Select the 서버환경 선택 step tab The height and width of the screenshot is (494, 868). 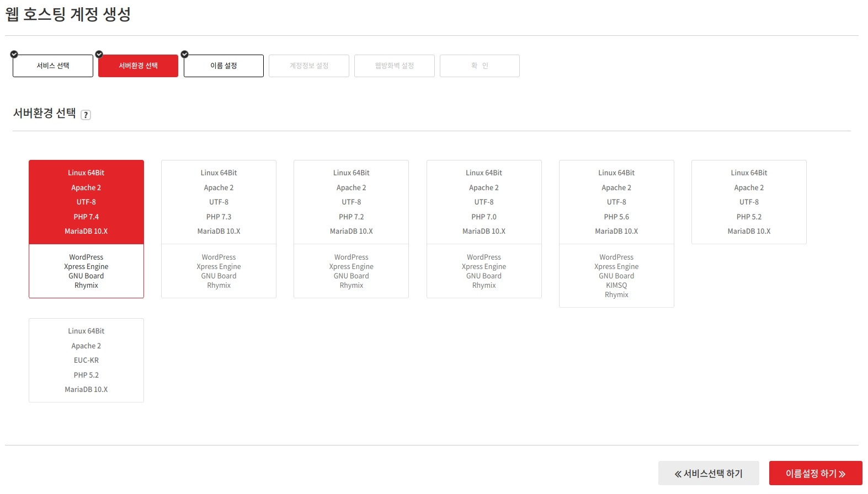(138, 66)
